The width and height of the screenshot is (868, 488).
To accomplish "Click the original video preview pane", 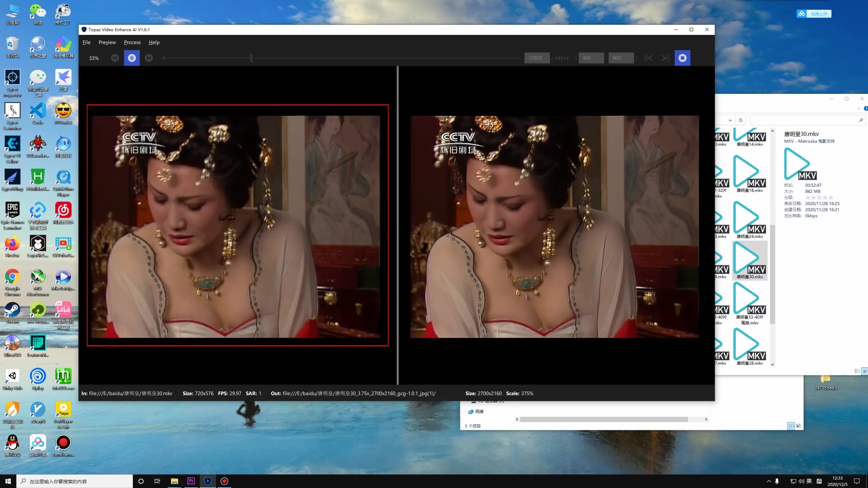I will click(237, 225).
